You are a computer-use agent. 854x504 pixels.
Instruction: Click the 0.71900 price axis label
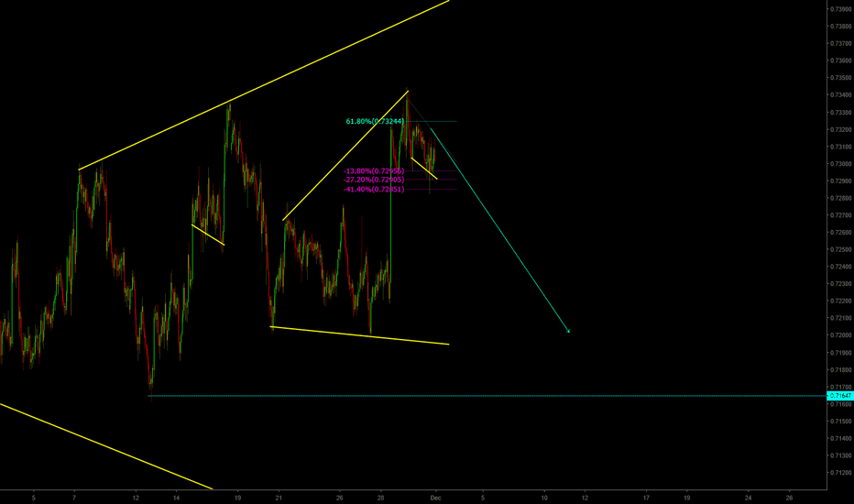841,353
